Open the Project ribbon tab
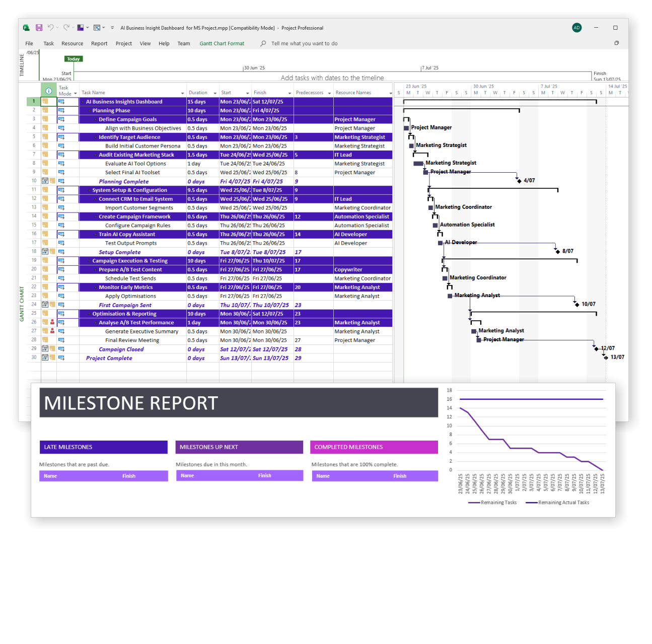 pyautogui.click(x=123, y=43)
